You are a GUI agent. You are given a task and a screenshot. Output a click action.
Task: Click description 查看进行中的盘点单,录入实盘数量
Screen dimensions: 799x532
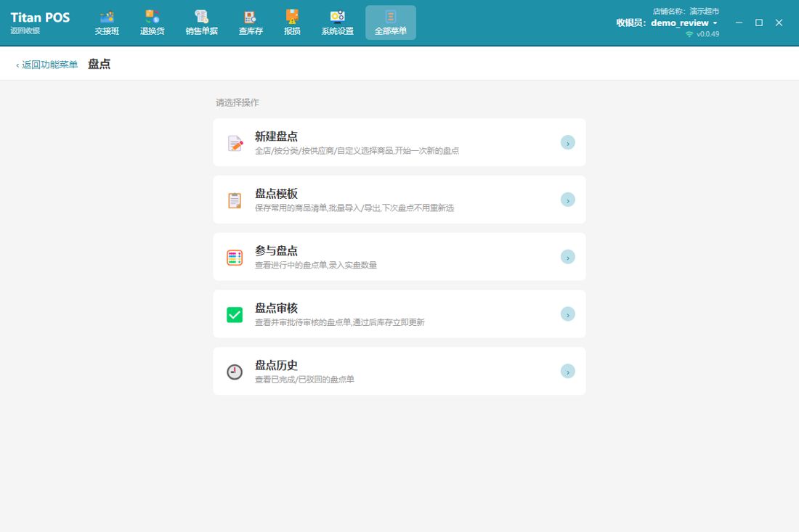(x=316, y=265)
